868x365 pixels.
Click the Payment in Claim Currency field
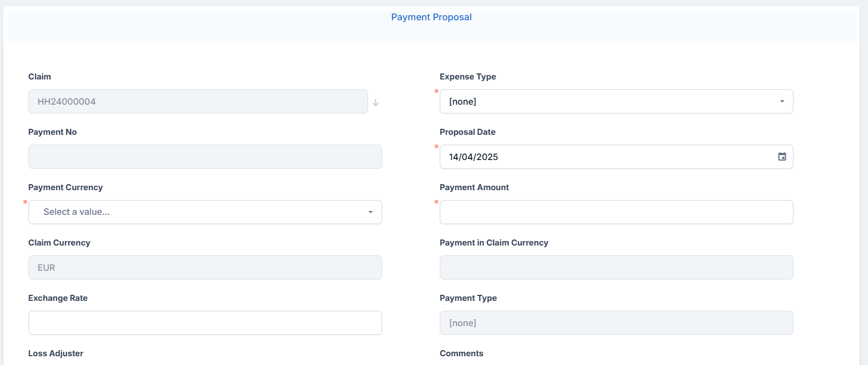(616, 267)
